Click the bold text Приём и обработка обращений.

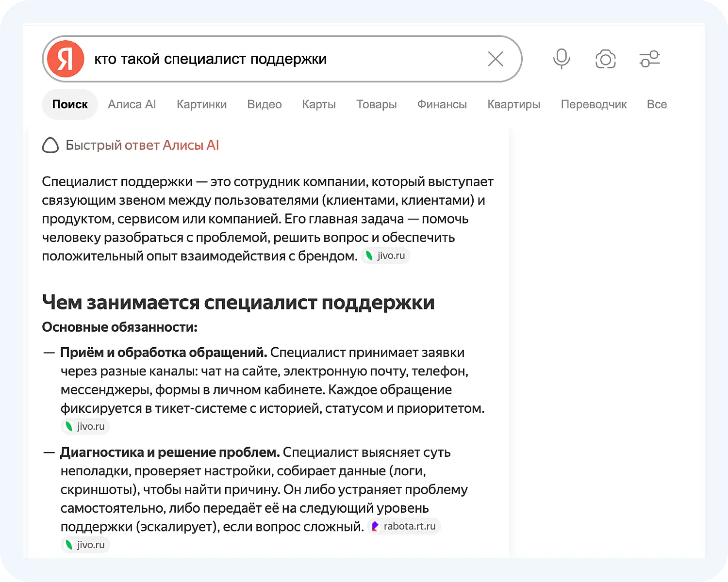point(164,353)
